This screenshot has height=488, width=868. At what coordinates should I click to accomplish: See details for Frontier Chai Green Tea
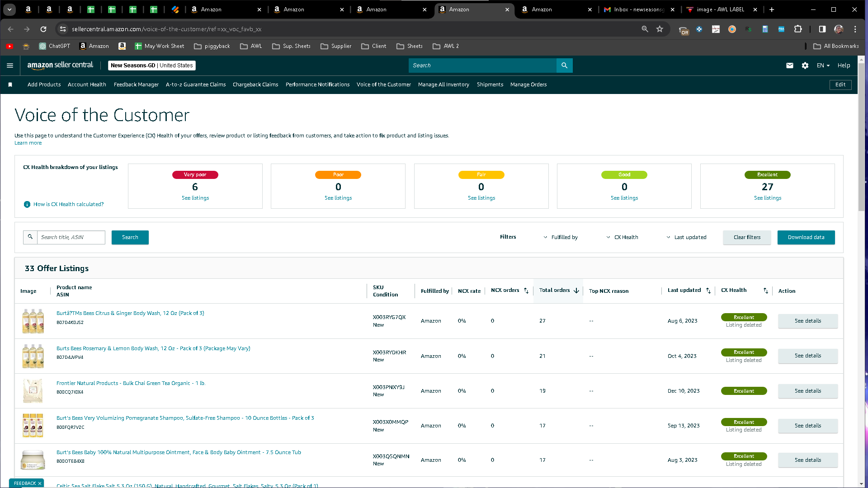point(808,391)
